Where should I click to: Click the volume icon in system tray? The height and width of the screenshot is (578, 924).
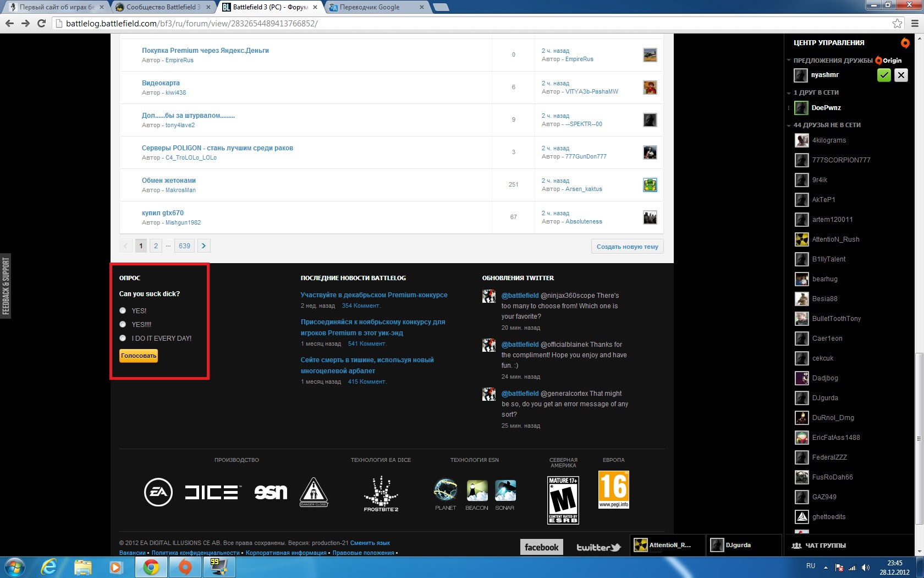[865, 568]
